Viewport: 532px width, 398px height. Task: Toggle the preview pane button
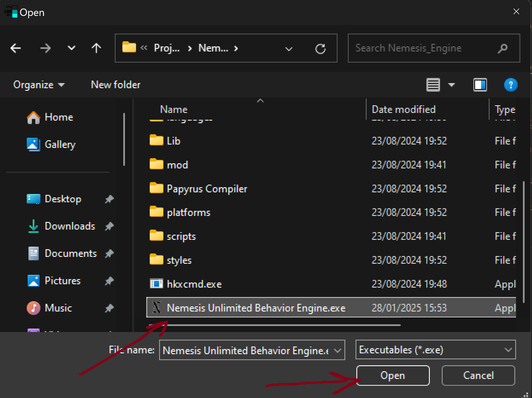tap(480, 85)
